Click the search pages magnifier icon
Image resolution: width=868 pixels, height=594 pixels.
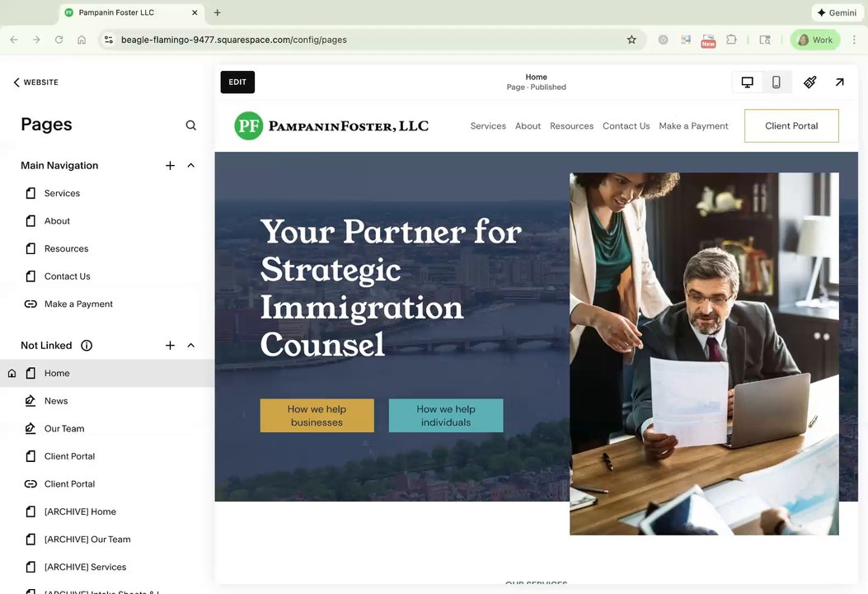[x=191, y=125]
